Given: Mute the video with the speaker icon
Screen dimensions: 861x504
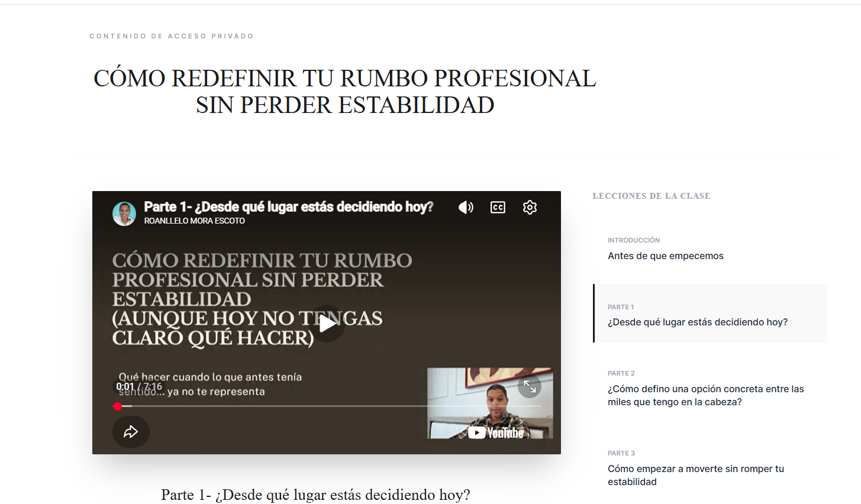Looking at the screenshot, I should (466, 207).
